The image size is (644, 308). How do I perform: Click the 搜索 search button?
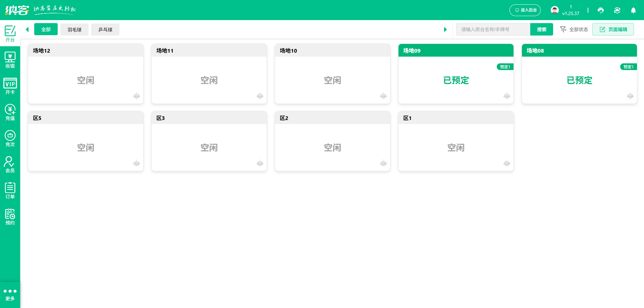point(541,29)
